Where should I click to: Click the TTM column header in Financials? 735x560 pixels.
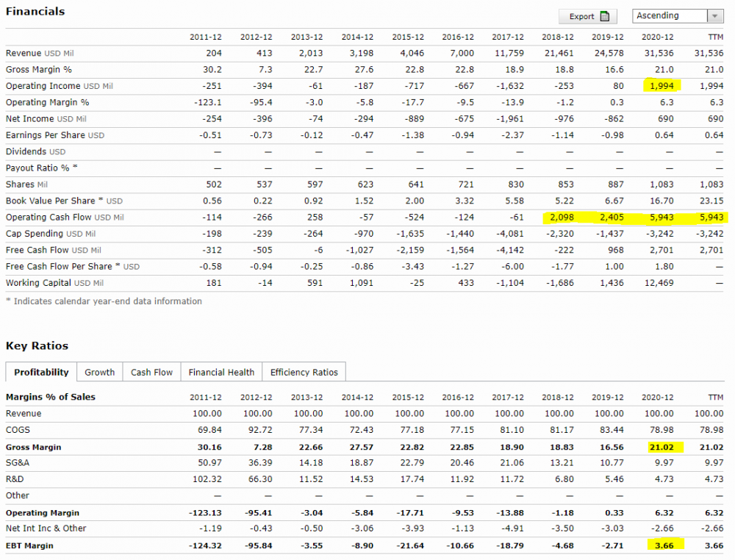click(x=714, y=37)
